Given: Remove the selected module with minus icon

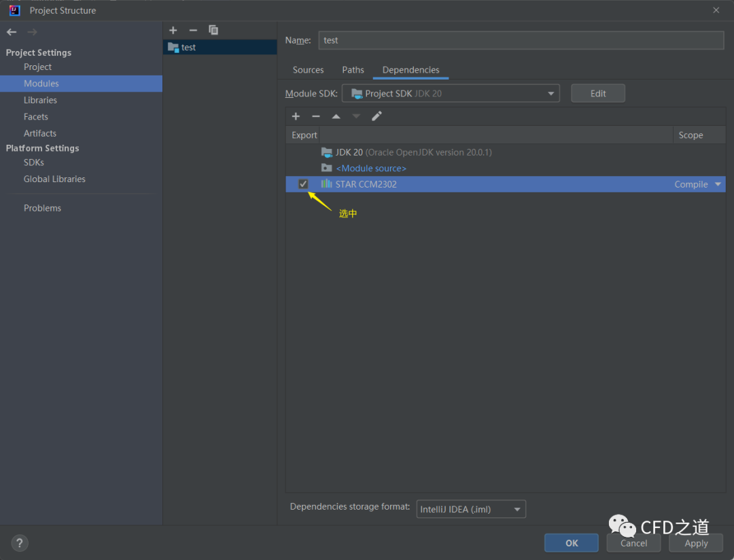Looking at the screenshot, I should point(193,30).
